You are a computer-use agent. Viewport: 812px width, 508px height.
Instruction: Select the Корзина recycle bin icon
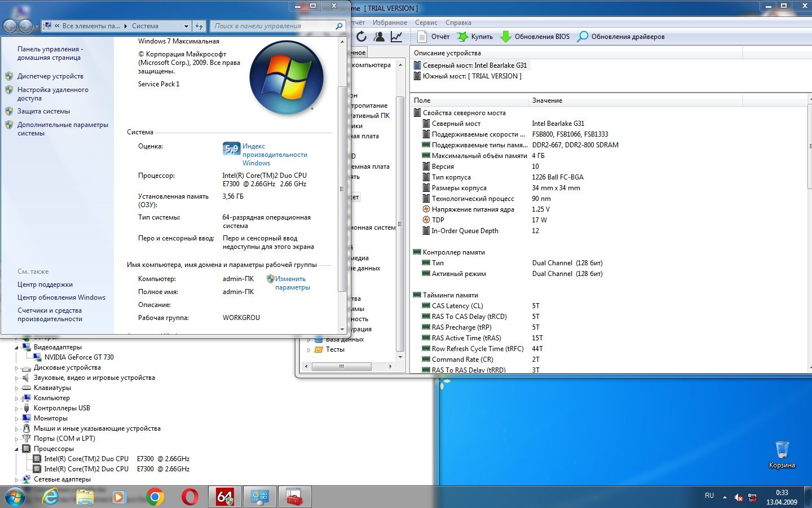click(x=782, y=455)
